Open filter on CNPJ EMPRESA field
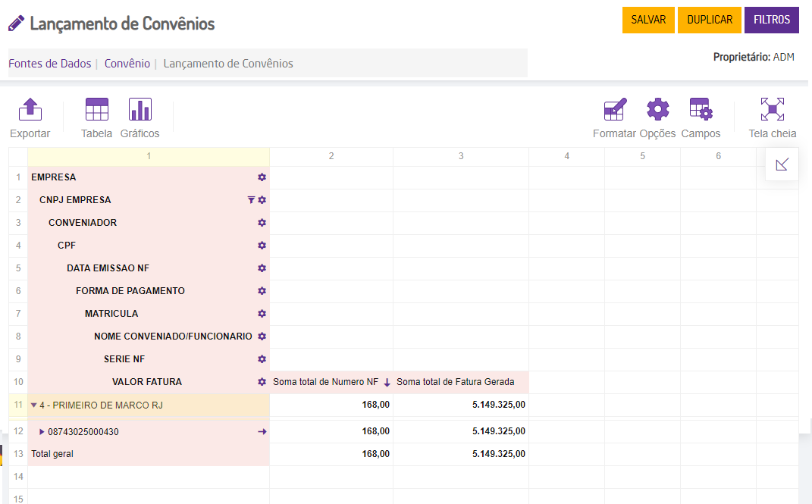The height and width of the screenshot is (504, 812). (x=251, y=200)
